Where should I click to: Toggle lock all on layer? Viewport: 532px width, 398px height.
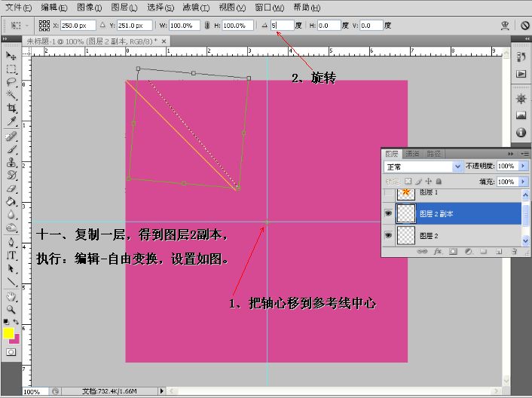[439, 182]
